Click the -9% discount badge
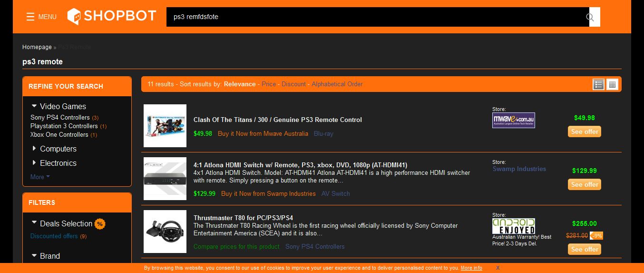The height and width of the screenshot is (273, 644). point(596,235)
